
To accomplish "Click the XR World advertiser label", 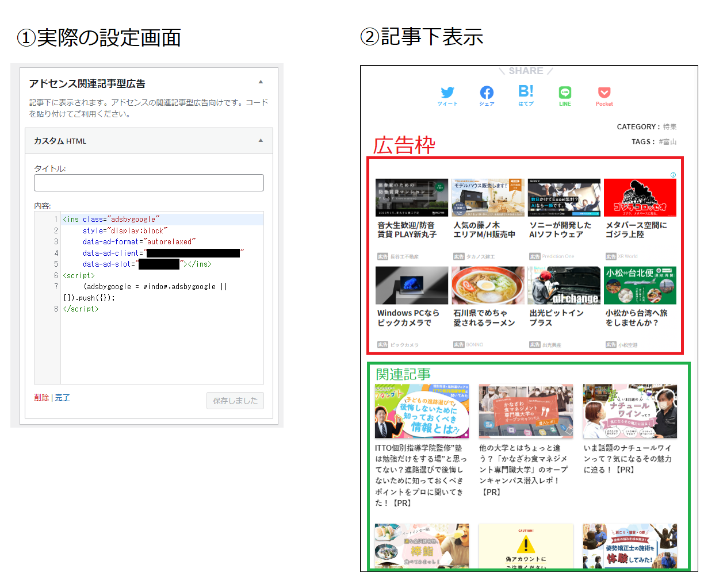I will [x=627, y=257].
